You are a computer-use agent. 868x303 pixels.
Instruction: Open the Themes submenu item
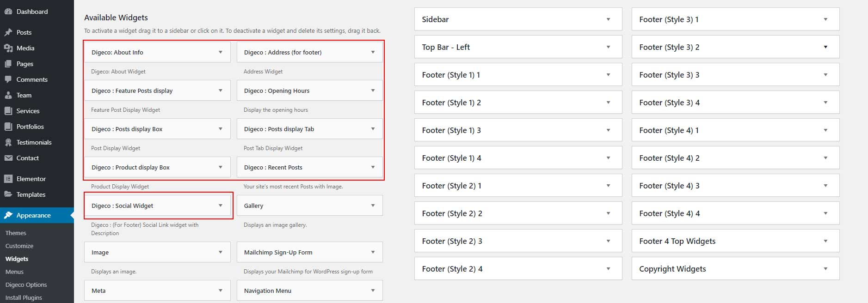pos(16,233)
